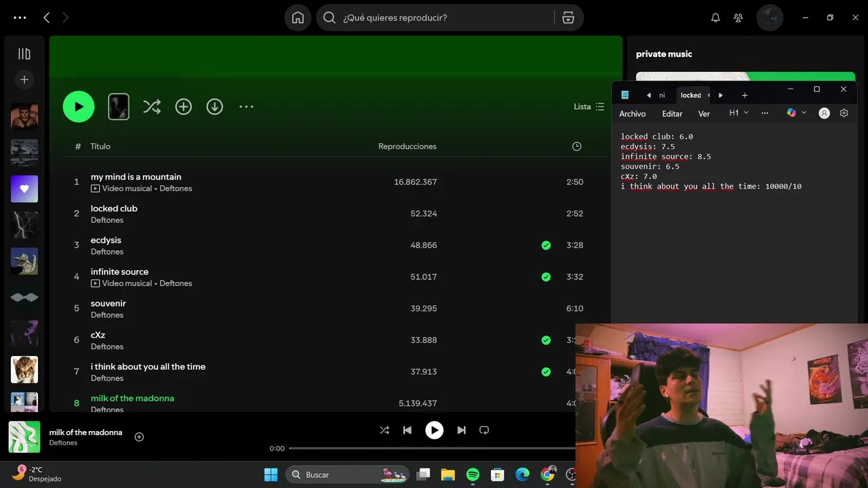The height and width of the screenshot is (488, 868).
Task: Download the album
Action: pos(215,106)
